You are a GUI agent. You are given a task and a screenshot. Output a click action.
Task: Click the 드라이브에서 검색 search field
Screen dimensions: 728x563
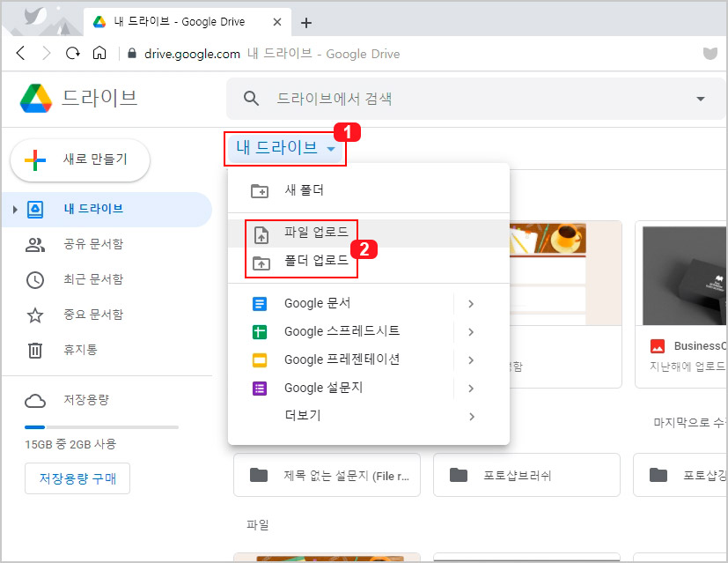[475, 99]
